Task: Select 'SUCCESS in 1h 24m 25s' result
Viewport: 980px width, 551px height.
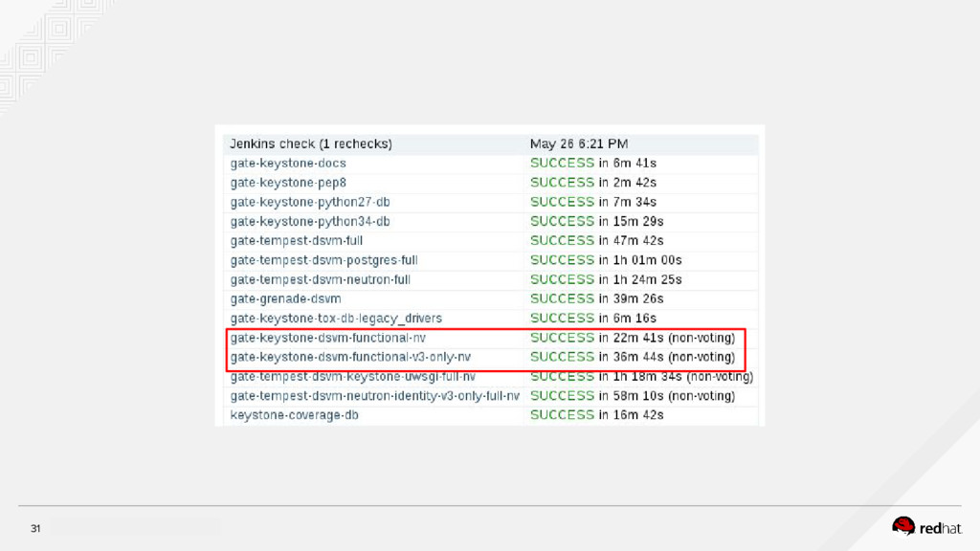Action: pyautogui.click(x=606, y=280)
